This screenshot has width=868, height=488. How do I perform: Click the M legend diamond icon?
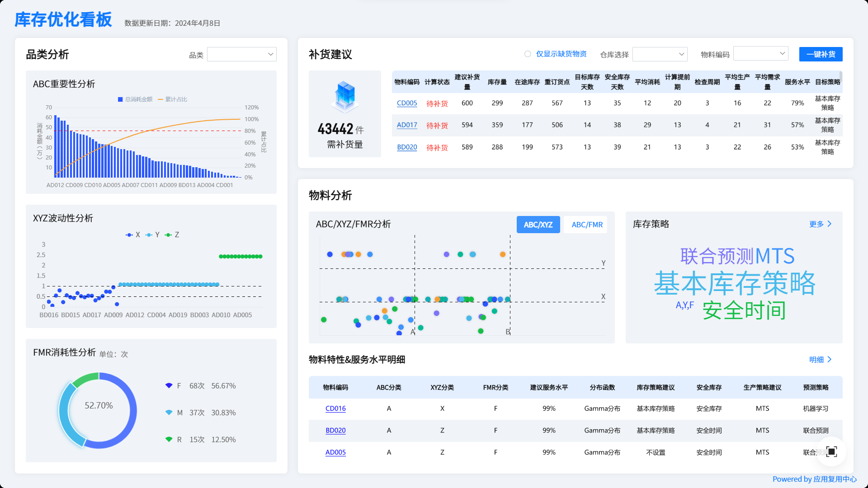169,413
